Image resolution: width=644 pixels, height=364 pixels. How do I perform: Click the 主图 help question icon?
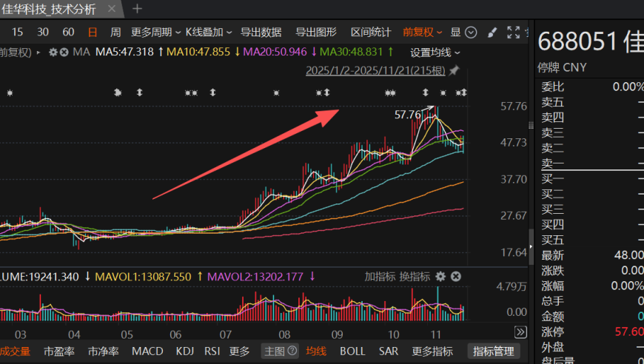point(292,351)
